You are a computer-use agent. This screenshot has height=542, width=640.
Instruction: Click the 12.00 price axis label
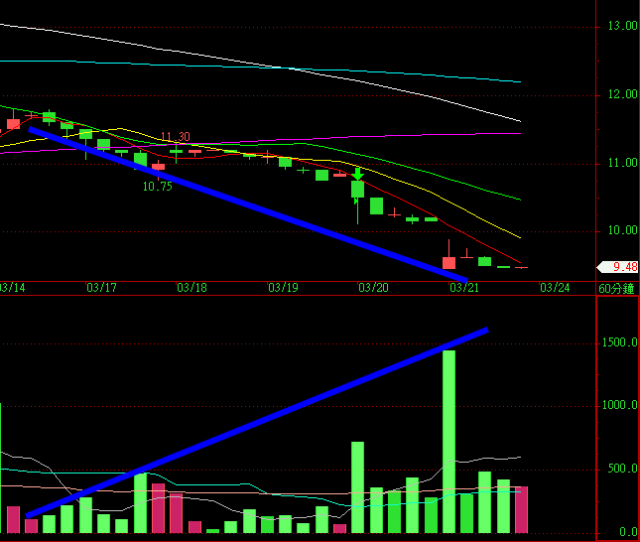pyautogui.click(x=622, y=94)
